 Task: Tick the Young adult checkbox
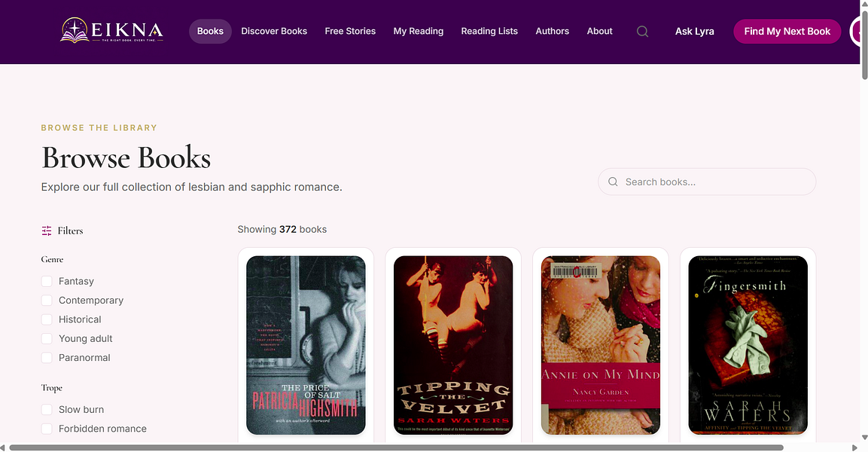(47, 338)
